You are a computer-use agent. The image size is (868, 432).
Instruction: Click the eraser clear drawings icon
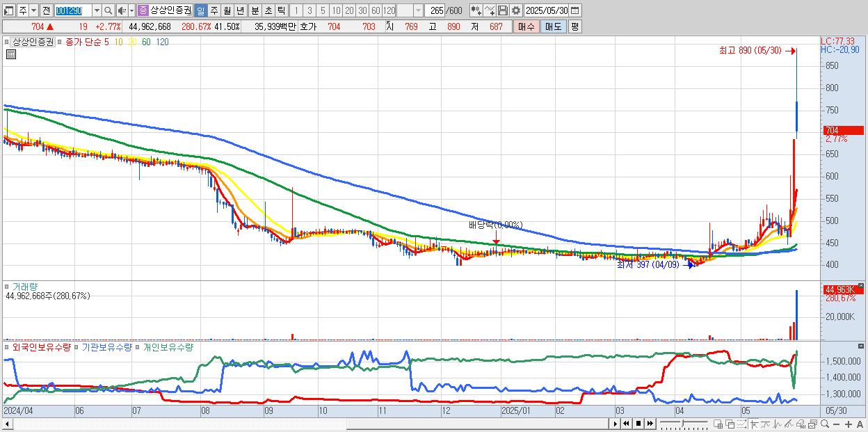pos(801,424)
